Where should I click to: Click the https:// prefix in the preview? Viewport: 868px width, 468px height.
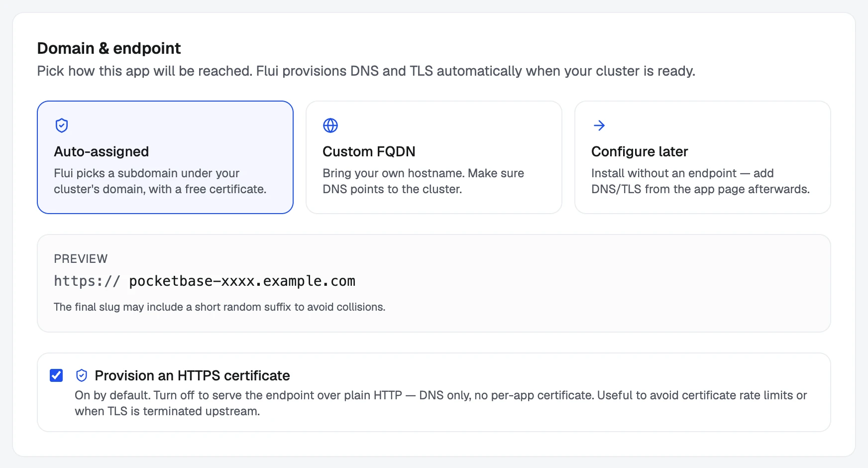point(87,281)
